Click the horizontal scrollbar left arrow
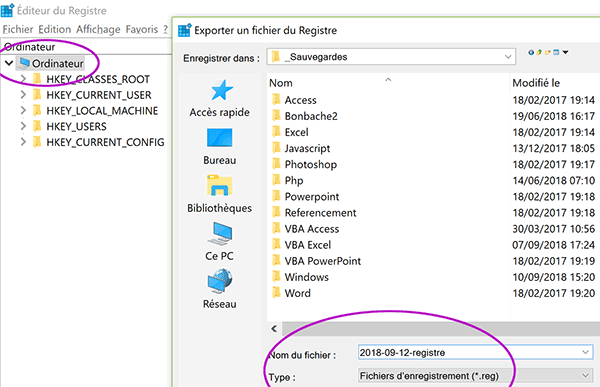The height and width of the screenshot is (387, 600). pos(274,328)
